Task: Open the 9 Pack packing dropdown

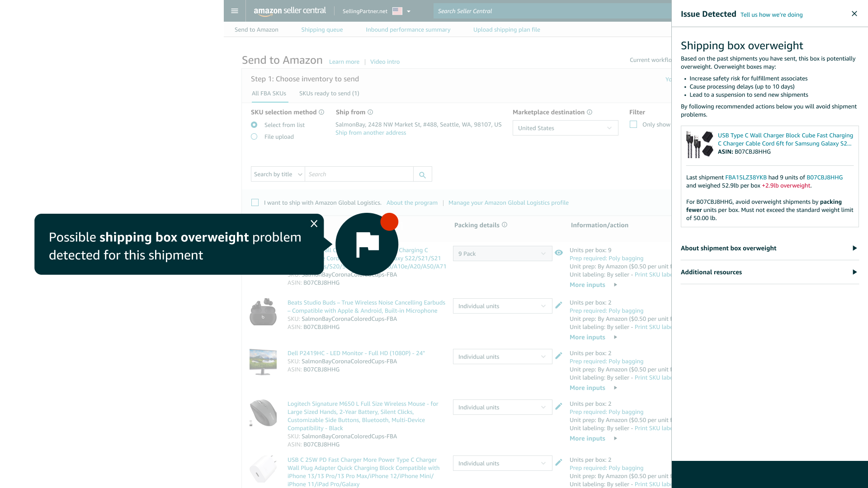Action: coord(502,253)
